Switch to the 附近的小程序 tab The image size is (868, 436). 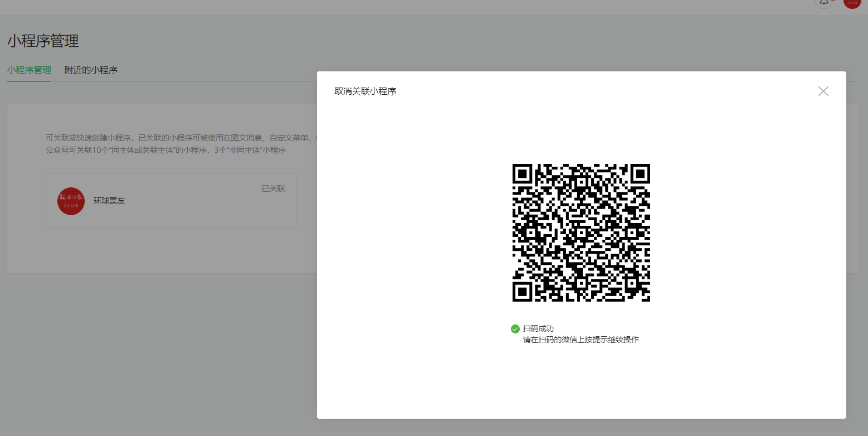pos(91,70)
